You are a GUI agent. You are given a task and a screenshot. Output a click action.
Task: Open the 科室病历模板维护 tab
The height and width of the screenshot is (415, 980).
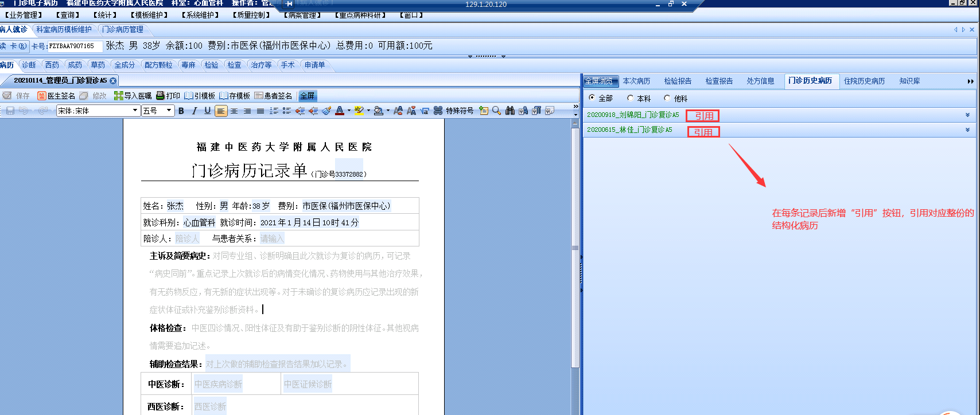coord(64,29)
